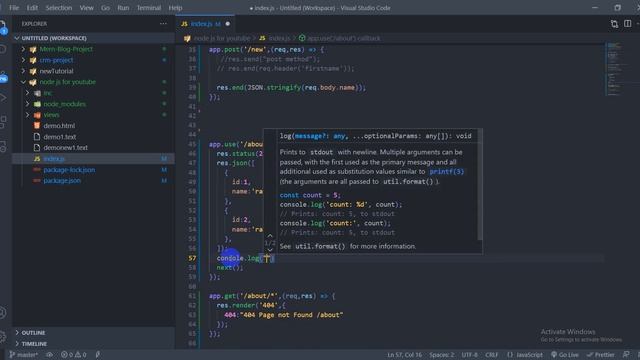This screenshot has height=360, width=640.
Task: Click demo.html file icon in explorer
Action: (37, 126)
